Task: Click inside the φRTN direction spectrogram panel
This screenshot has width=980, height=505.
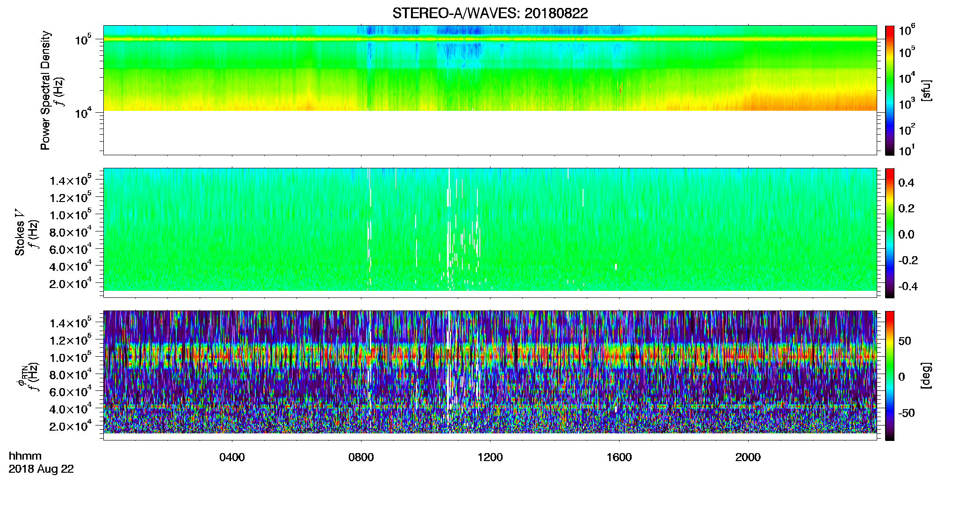Action: coord(490,375)
